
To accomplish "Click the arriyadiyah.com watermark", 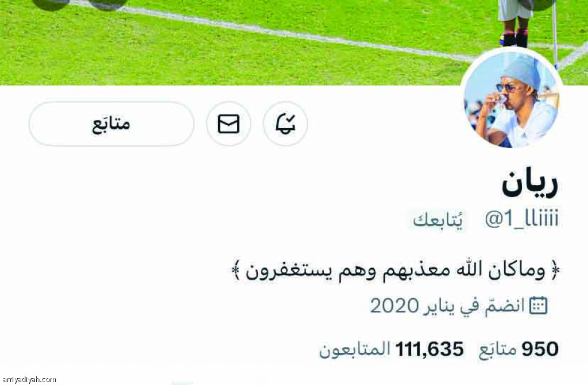I will [x=29, y=379].
